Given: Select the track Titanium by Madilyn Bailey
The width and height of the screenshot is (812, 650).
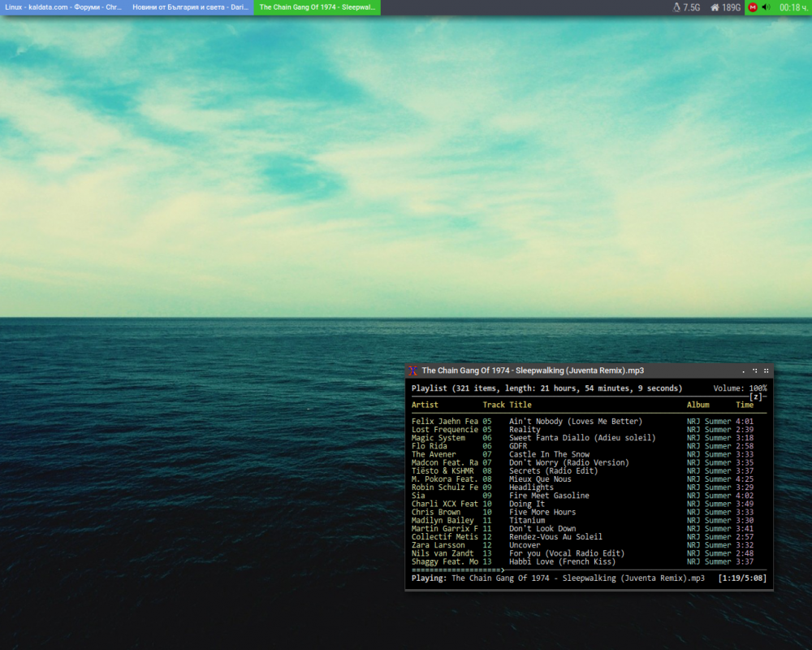Looking at the screenshot, I should [527, 521].
